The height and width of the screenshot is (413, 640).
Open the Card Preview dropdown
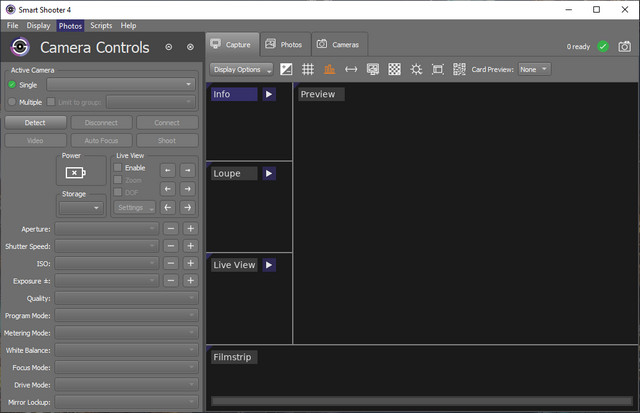click(x=533, y=70)
